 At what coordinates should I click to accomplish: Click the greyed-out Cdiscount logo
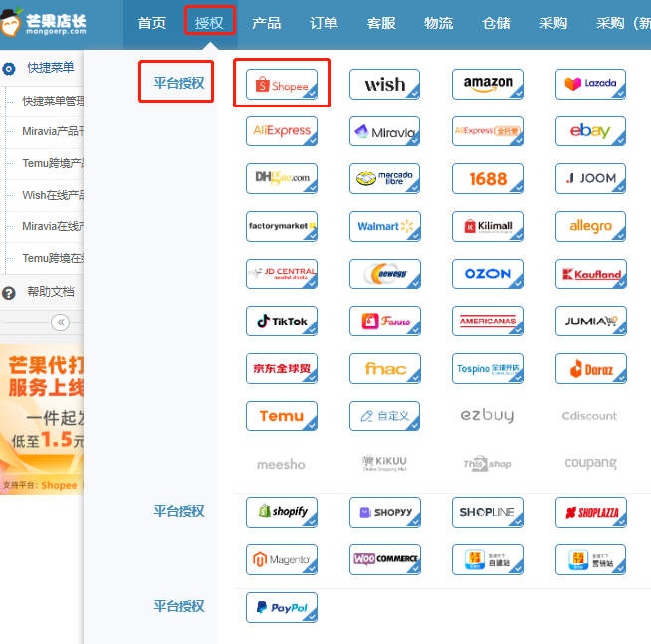click(589, 416)
